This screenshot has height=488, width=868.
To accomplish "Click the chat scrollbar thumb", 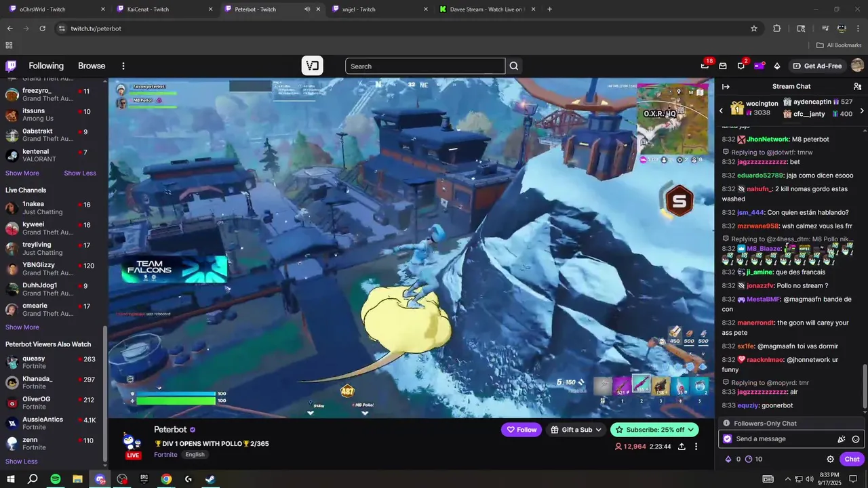I will click(865, 386).
